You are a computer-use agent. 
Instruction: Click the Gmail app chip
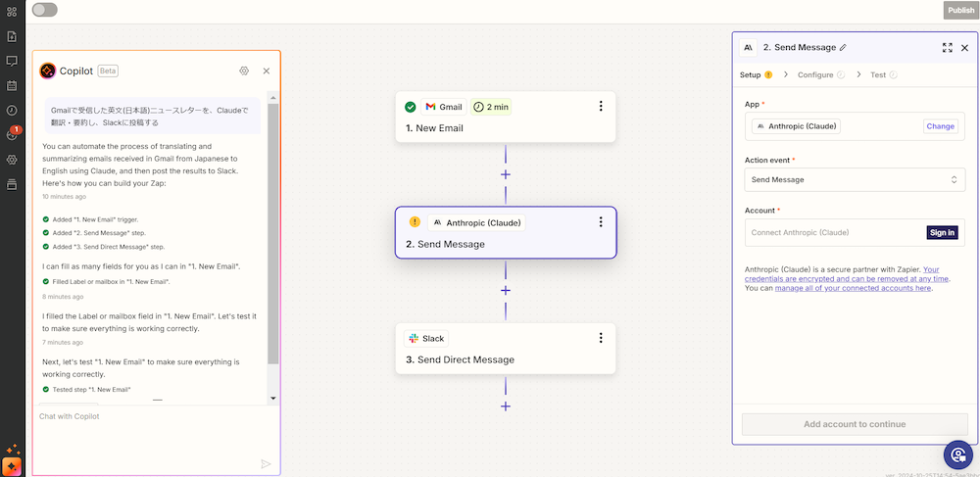(444, 107)
